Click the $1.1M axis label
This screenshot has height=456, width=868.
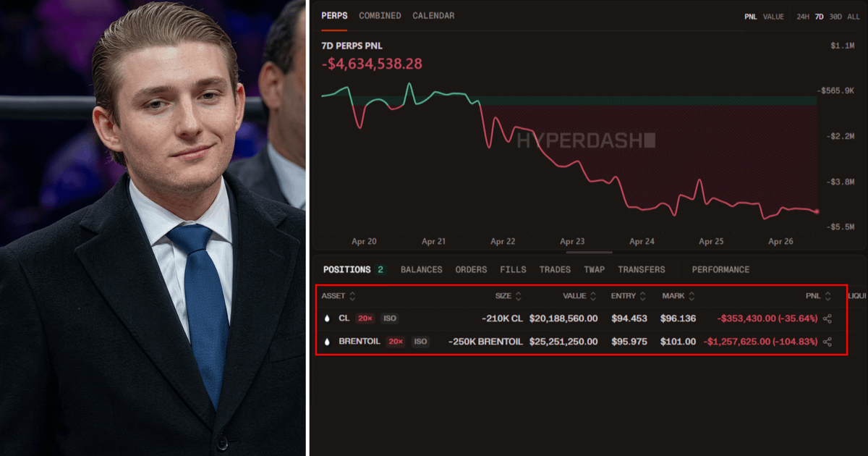[x=843, y=46]
